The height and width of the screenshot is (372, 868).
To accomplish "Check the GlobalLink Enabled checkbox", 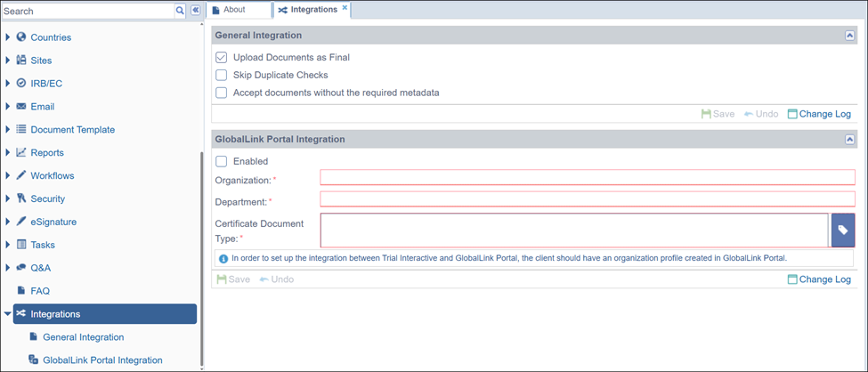I will (x=222, y=161).
